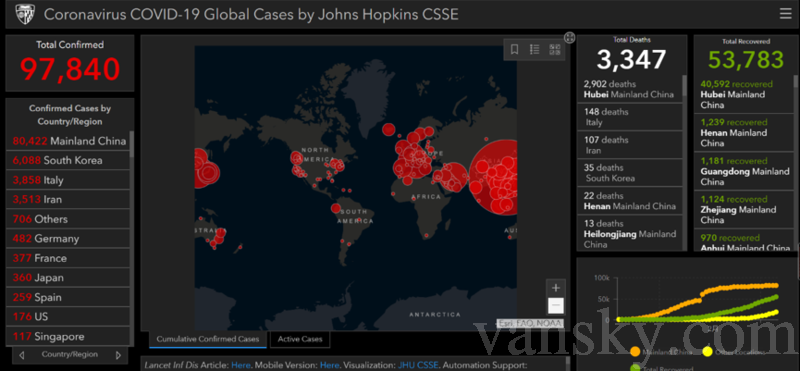
Task: Switch to Cumulative Confirmed Cases tab
Action: 208,339
